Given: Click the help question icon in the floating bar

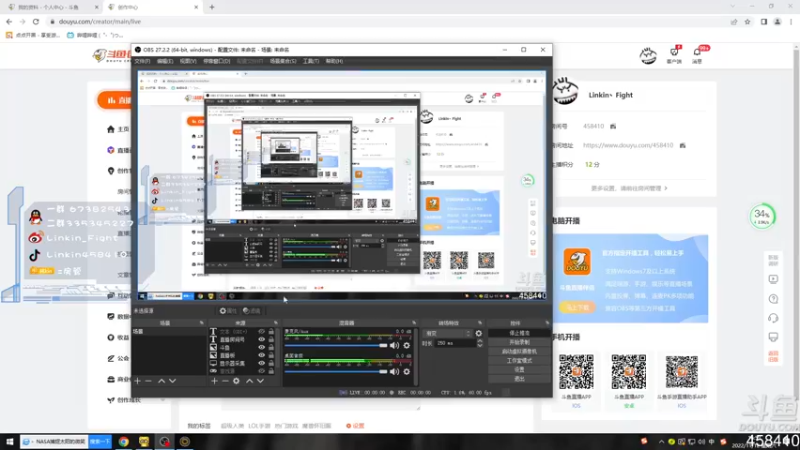Looking at the screenshot, I should 773,299.
